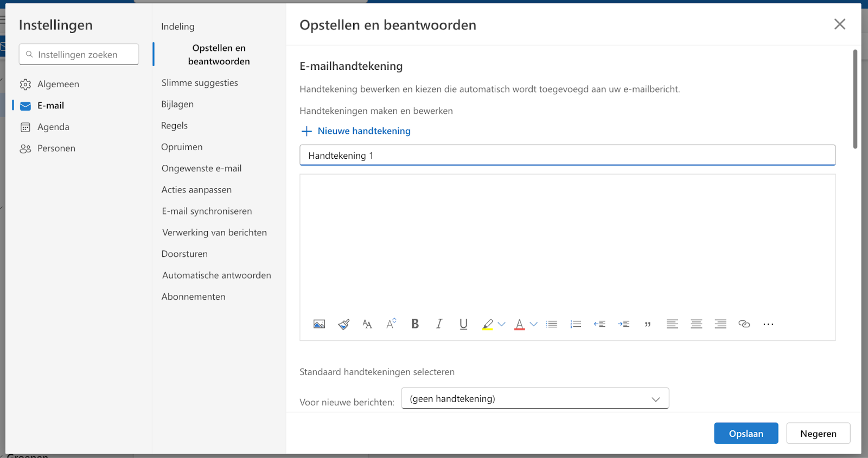Edit the Handtekening 1 name field
Image resolution: width=868 pixels, height=458 pixels.
coord(567,155)
